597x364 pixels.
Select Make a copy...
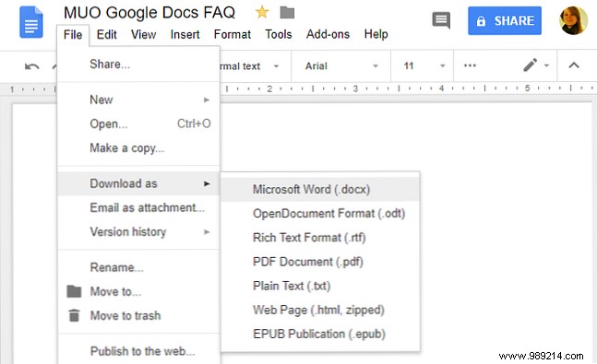pos(138,148)
